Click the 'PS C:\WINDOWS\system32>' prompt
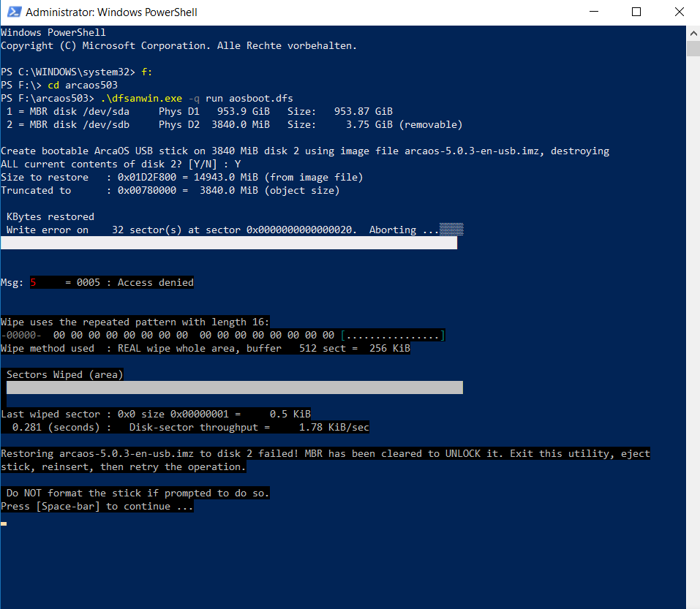The image size is (700, 609). (x=68, y=72)
